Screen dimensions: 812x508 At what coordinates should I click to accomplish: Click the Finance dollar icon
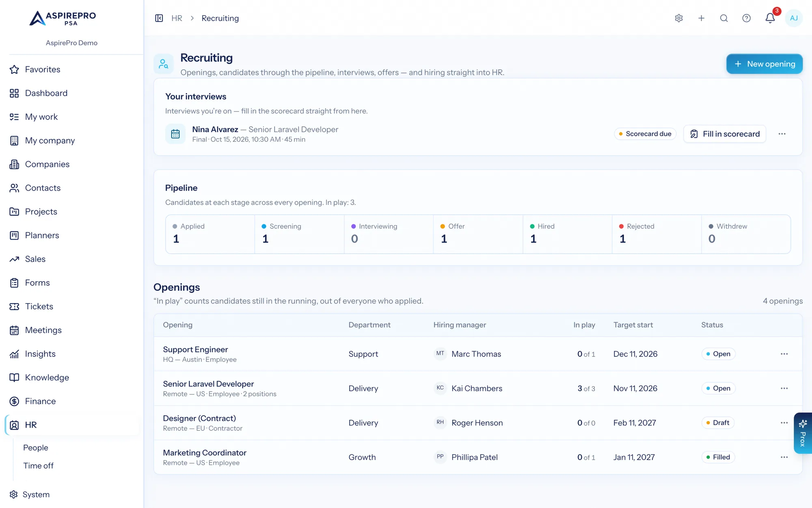(x=14, y=401)
